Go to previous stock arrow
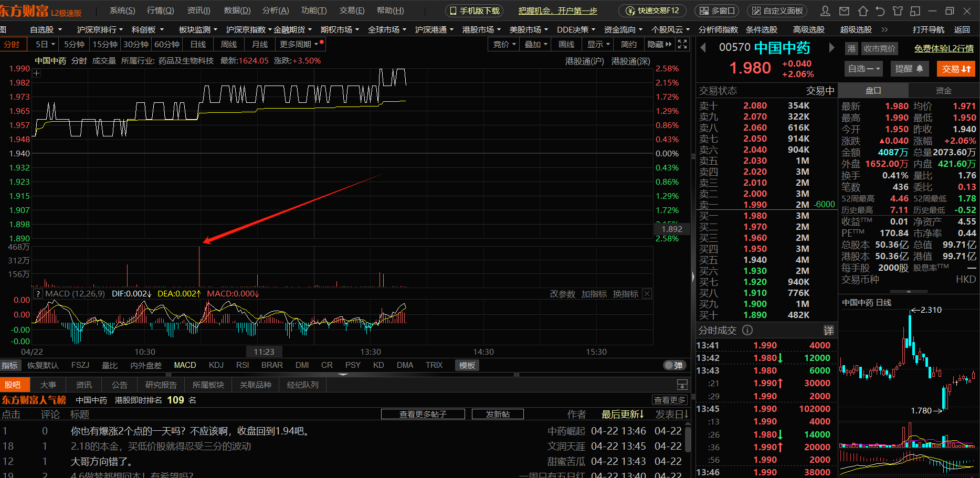 703,48
